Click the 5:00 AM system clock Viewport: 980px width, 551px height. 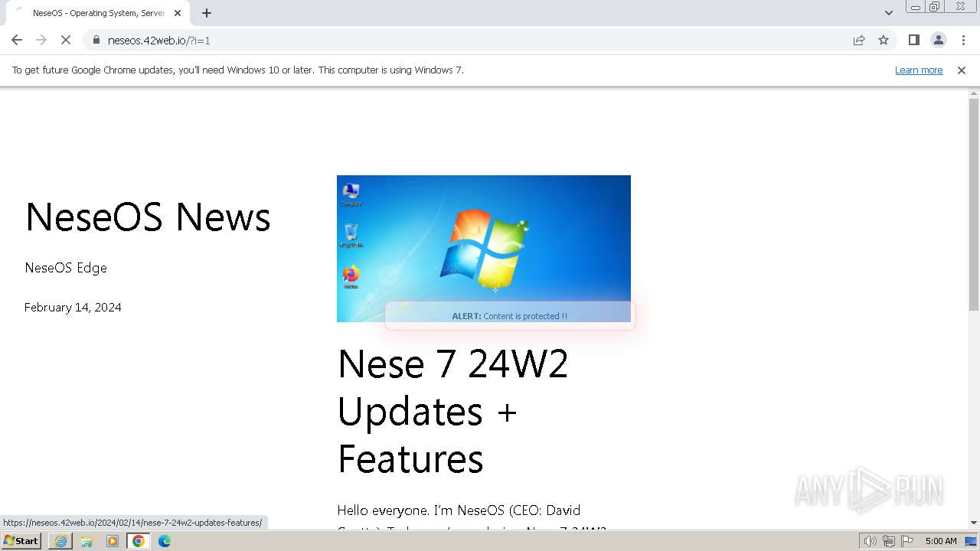(x=941, y=541)
